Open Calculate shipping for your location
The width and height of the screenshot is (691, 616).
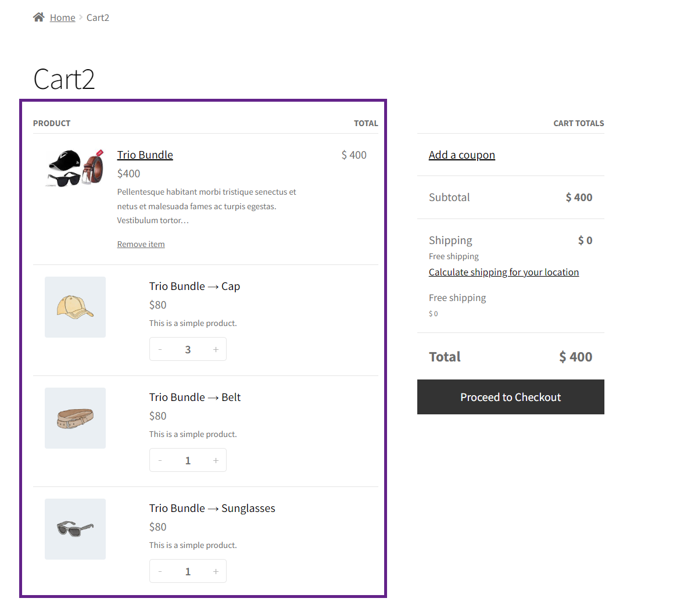(x=504, y=273)
